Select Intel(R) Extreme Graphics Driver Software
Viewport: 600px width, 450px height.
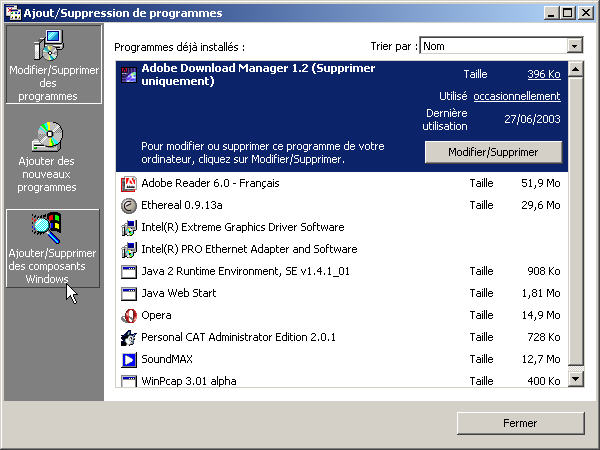click(342, 227)
